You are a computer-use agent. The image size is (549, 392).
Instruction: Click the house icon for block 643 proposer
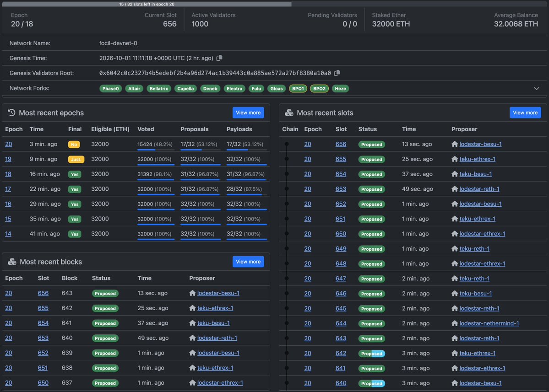pyautogui.click(x=192, y=293)
